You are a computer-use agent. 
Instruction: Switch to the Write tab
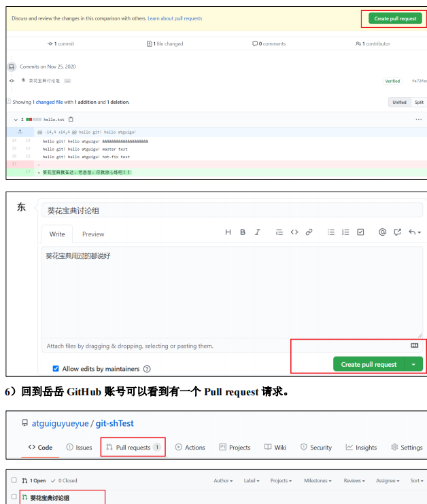[57, 234]
